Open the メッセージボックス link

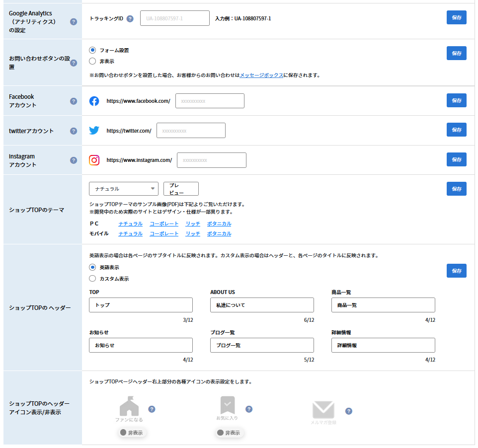(261, 75)
